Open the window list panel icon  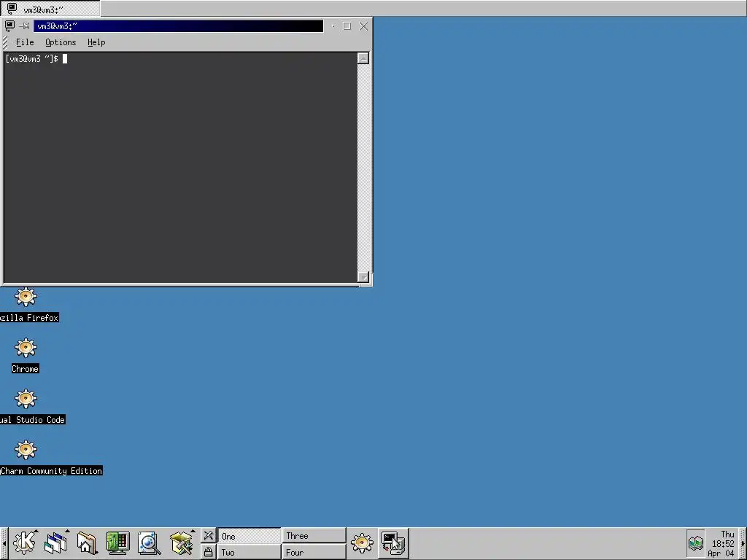[55, 542]
